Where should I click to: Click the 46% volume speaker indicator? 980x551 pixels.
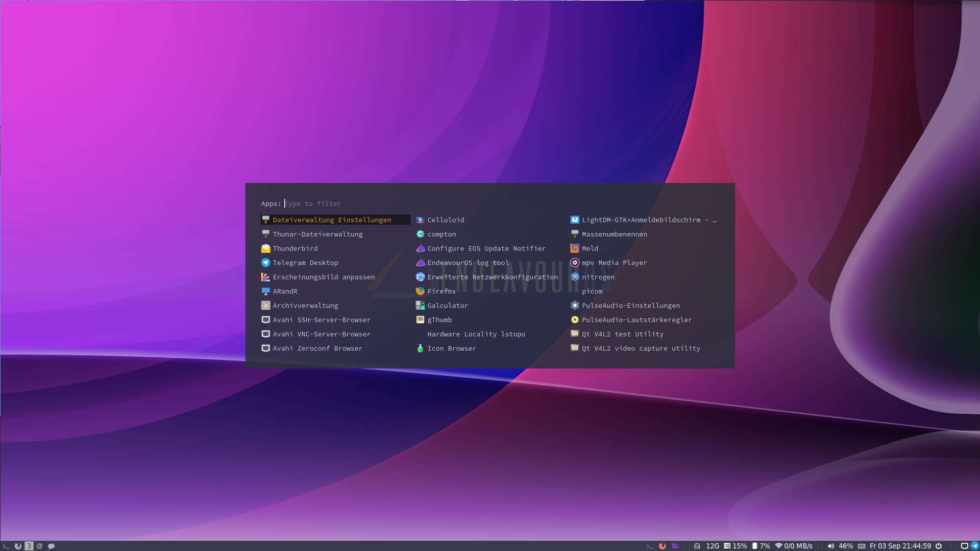[840, 546]
